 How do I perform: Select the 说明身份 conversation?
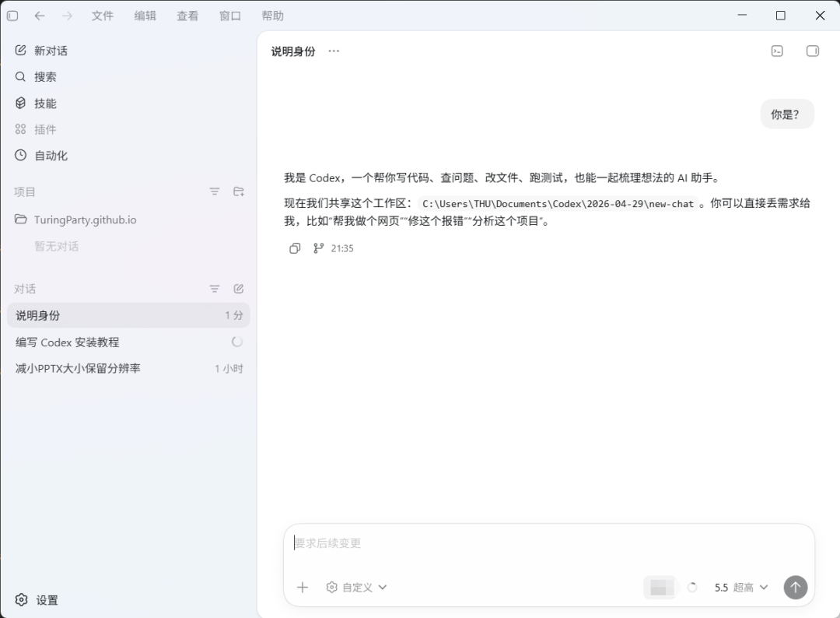coord(128,315)
